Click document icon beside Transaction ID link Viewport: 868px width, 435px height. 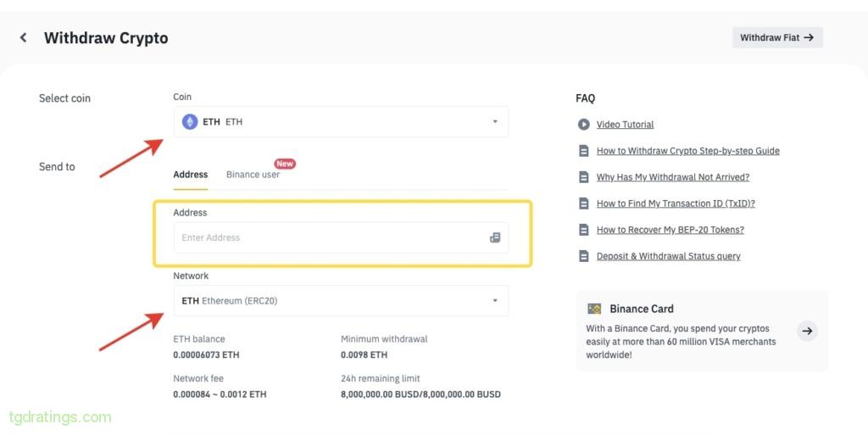click(x=583, y=204)
